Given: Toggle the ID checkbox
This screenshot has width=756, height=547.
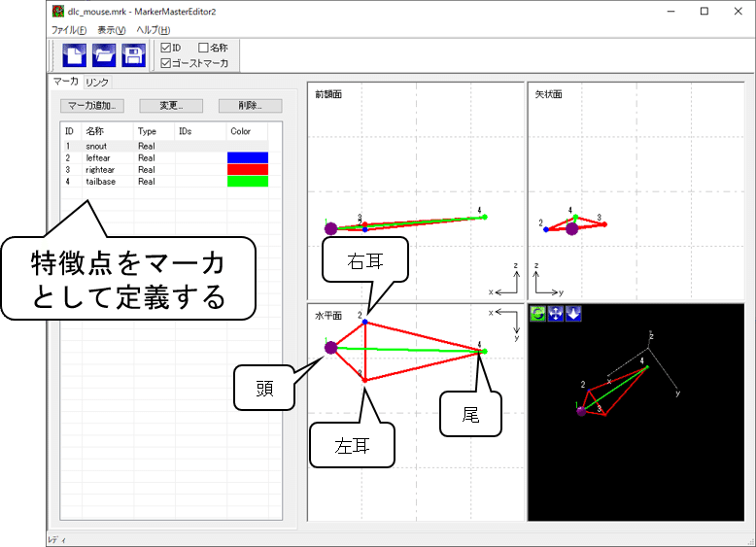Looking at the screenshot, I should tap(166, 48).
